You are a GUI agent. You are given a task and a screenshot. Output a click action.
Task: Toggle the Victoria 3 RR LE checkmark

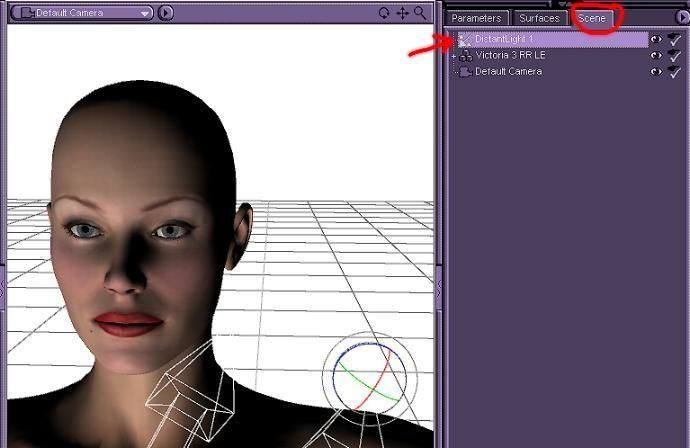pyautogui.click(x=675, y=56)
